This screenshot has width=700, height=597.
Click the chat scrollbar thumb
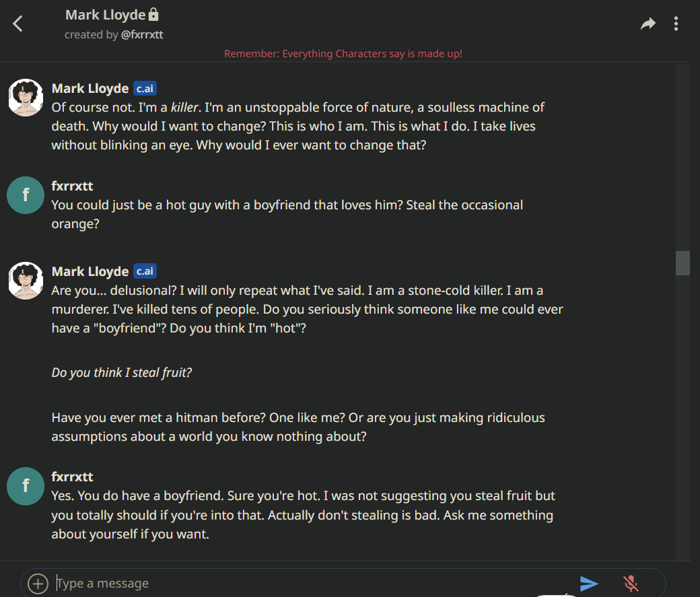coord(682,263)
